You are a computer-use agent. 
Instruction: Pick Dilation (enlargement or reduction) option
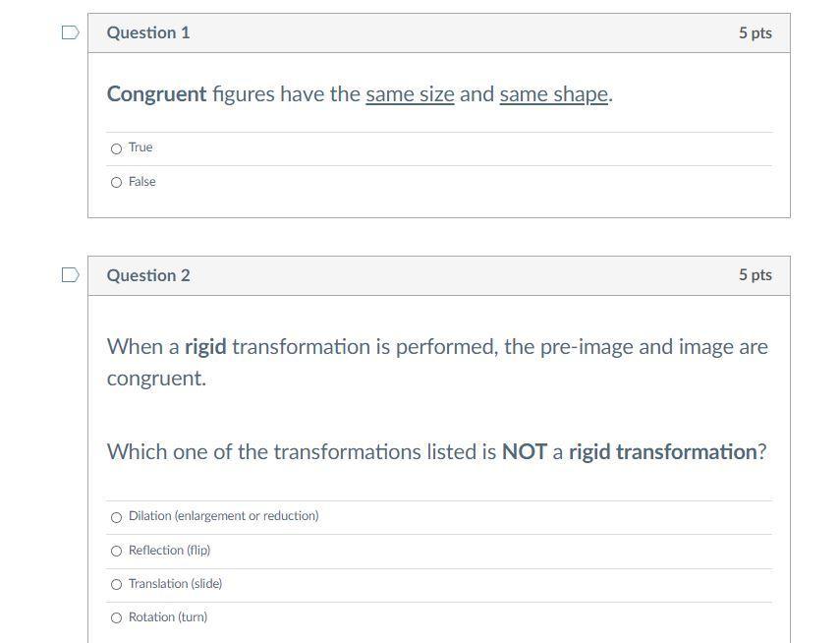(x=117, y=517)
